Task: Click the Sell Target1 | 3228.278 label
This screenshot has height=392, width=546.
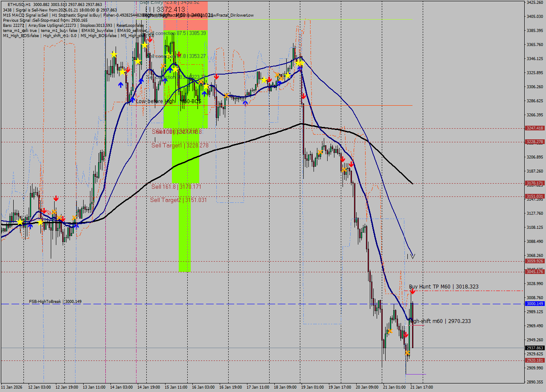Action: tap(180, 146)
